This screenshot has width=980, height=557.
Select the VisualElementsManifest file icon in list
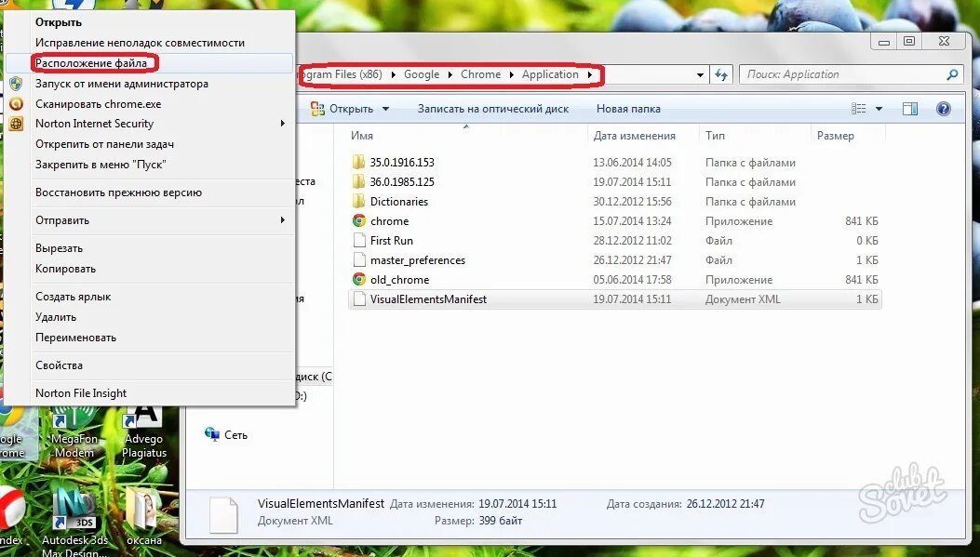pyautogui.click(x=359, y=299)
